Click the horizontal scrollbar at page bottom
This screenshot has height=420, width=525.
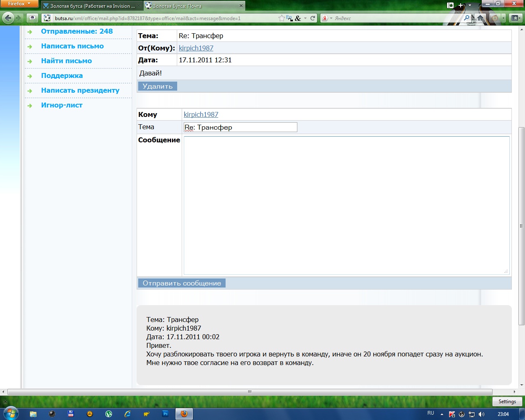pyautogui.click(x=249, y=392)
